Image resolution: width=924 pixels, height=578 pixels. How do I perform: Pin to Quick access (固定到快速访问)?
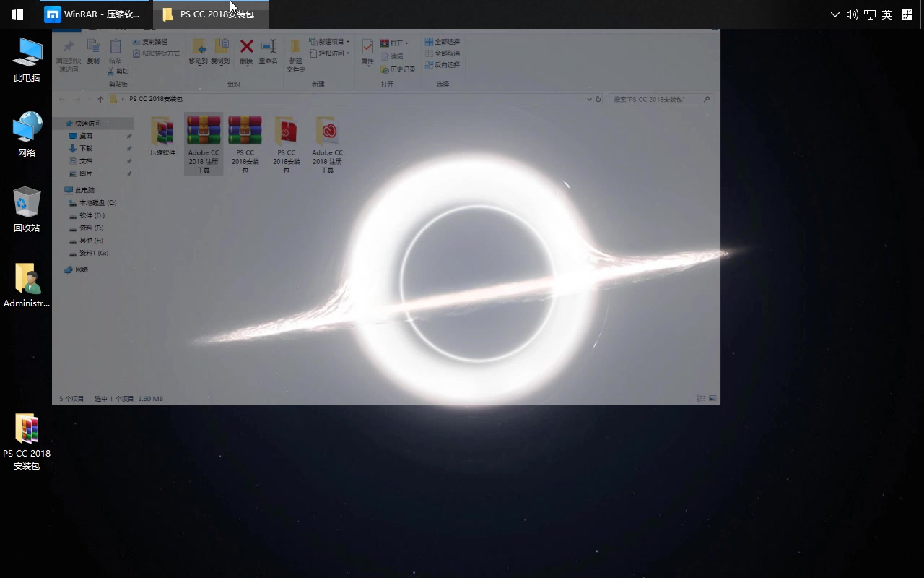pyautogui.click(x=69, y=56)
